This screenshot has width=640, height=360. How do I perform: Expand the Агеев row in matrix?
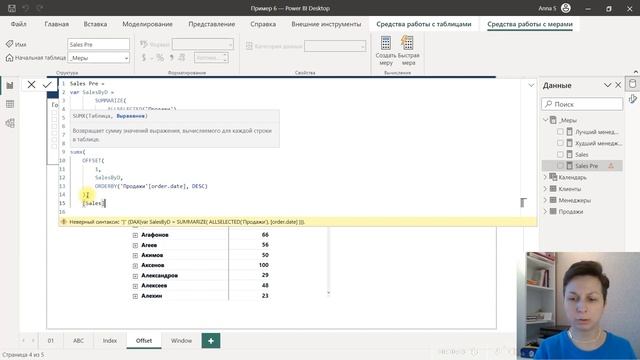[x=135, y=245]
